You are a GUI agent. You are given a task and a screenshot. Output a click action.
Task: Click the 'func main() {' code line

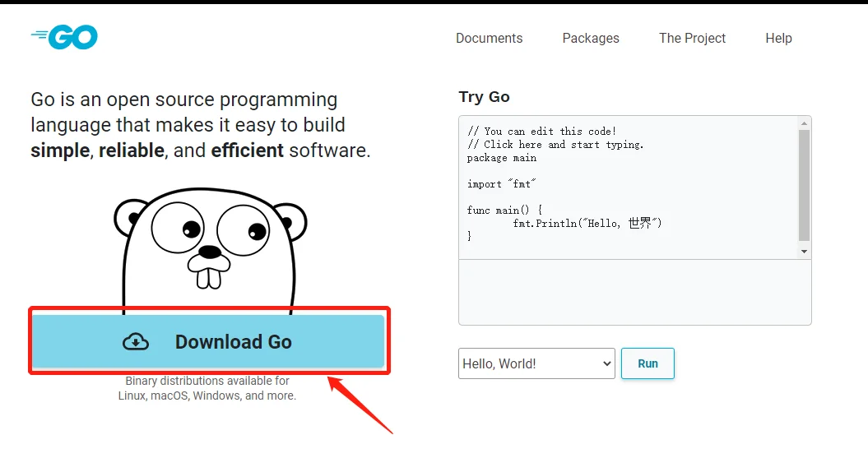[505, 210]
